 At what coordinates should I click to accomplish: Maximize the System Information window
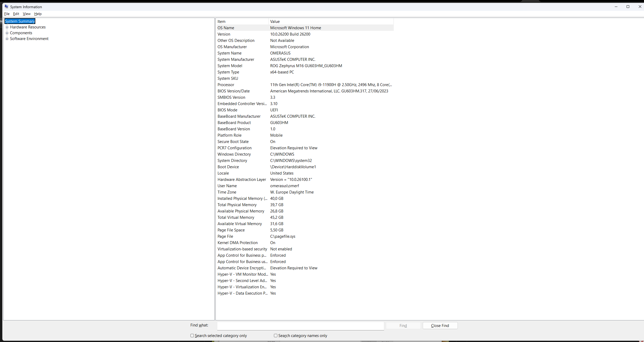[x=628, y=7]
